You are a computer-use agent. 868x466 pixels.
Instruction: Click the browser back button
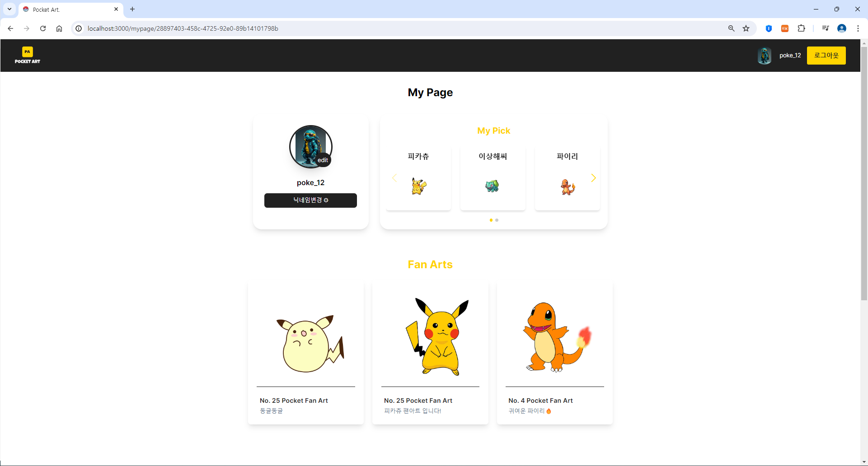[10, 28]
